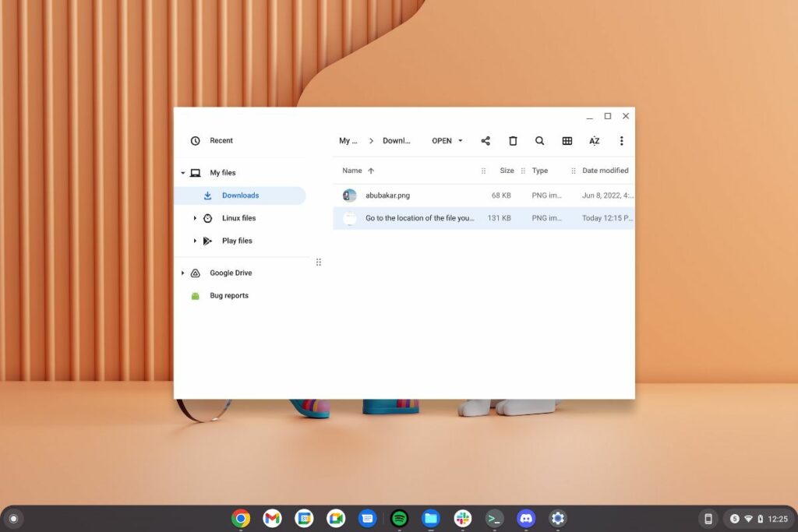The image size is (798, 532).
Task: Expand the Google Drive tree
Action: (x=183, y=273)
